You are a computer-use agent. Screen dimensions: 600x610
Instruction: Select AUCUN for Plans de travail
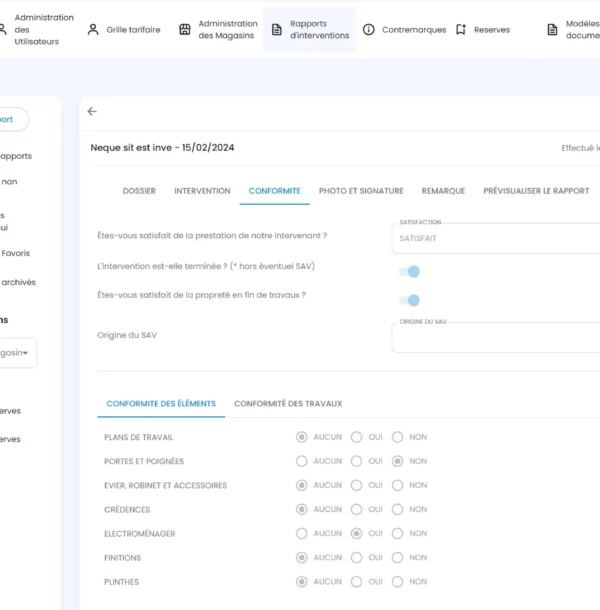point(302,437)
